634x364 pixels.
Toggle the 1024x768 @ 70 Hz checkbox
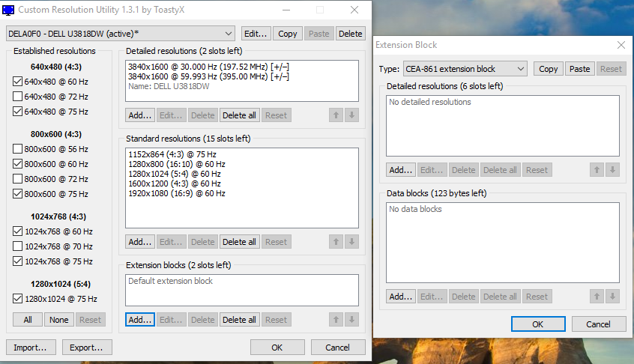coord(18,246)
